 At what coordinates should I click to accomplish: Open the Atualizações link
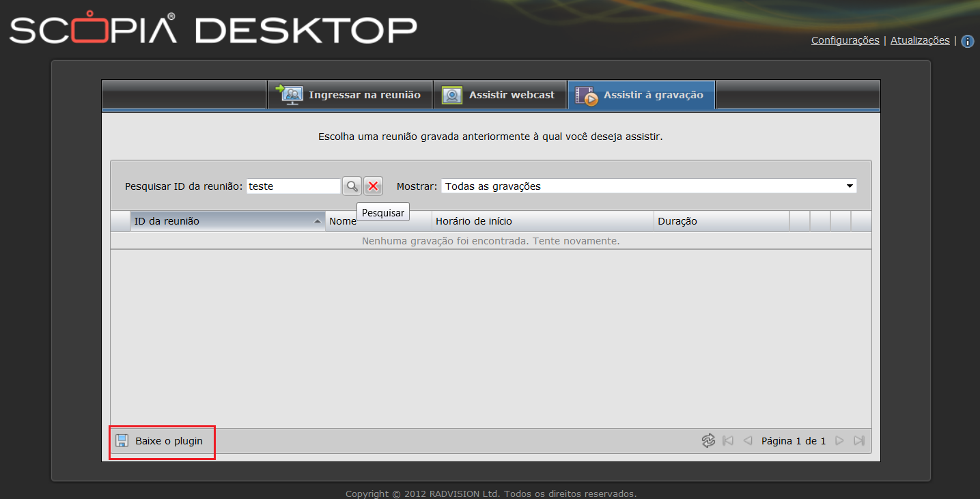[919, 40]
